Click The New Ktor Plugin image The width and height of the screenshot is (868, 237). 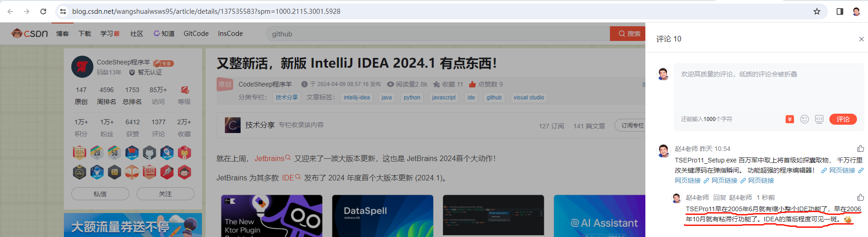pyautogui.click(x=272, y=216)
